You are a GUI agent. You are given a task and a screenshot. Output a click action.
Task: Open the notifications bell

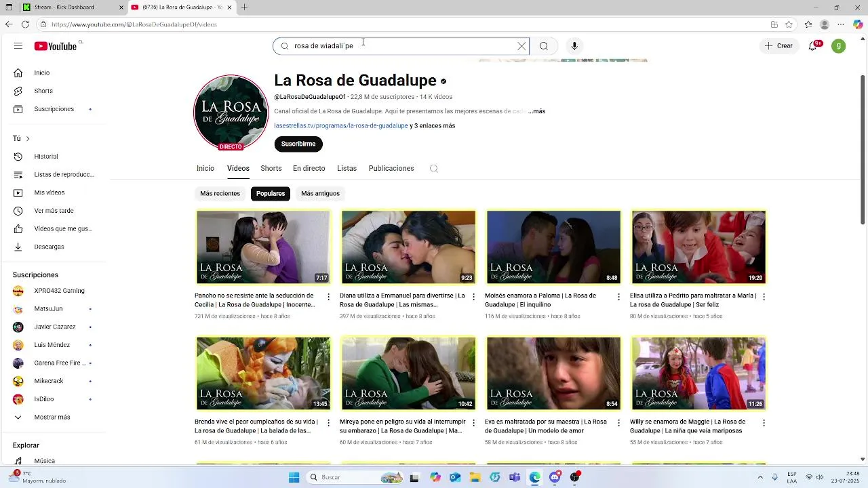pos(813,46)
